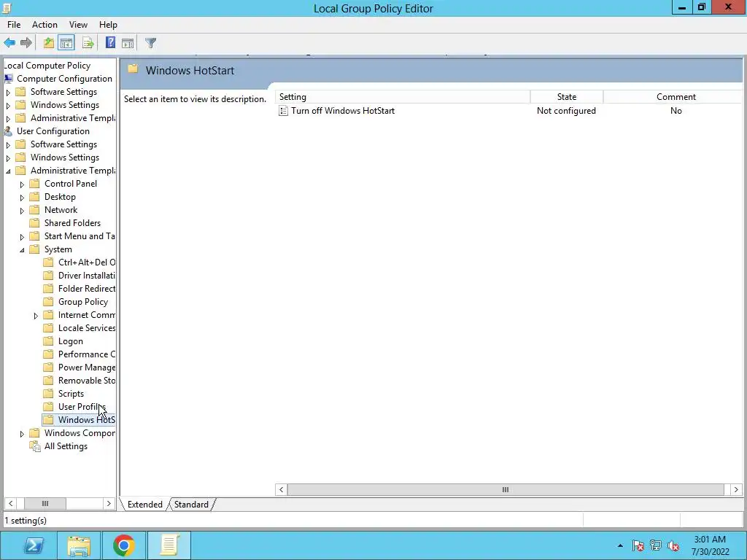Viewport: 747px width, 560px height.
Task: Expand Computer Configuration Software Settings node
Action: pyautogui.click(x=8, y=93)
